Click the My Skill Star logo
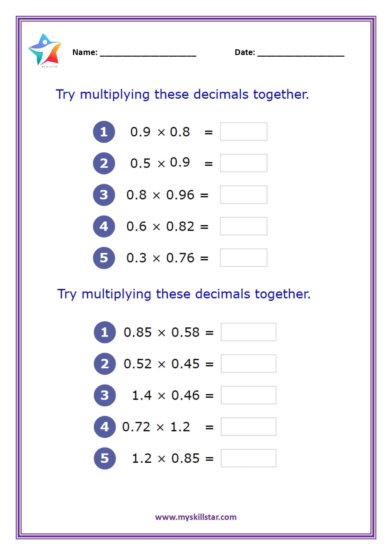The height and width of the screenshot is (555, 392). click(x=45, y=50)
